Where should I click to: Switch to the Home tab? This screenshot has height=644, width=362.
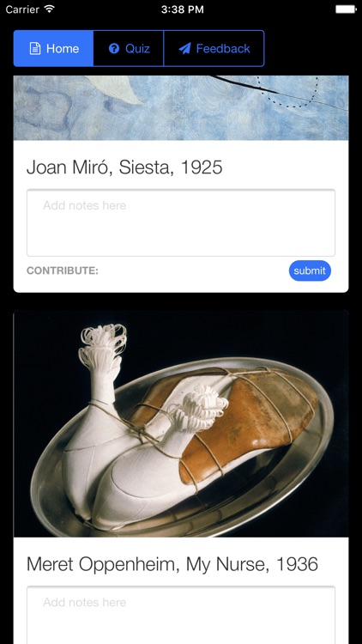[54, 48]
